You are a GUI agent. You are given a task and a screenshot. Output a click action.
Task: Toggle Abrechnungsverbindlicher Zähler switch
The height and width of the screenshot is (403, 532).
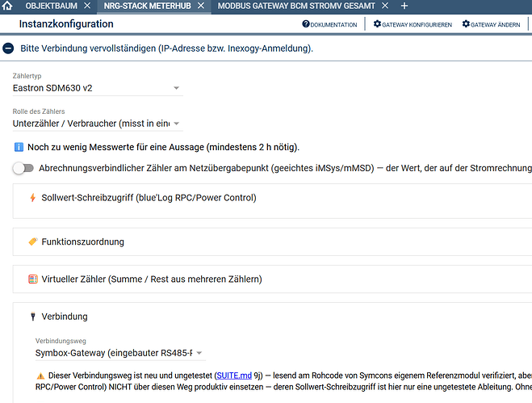tap(23, 168)
